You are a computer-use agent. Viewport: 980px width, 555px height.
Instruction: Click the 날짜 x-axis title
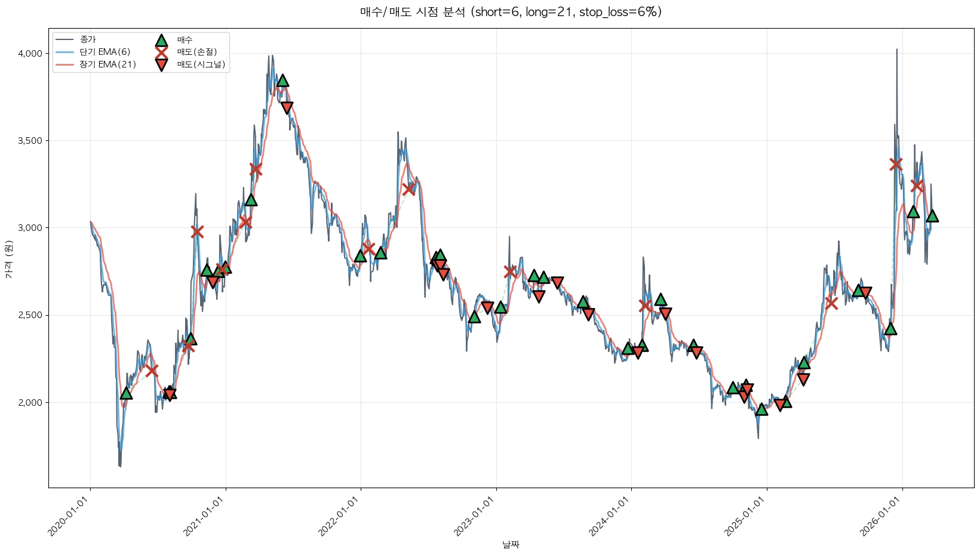click(x=511, y=544)
